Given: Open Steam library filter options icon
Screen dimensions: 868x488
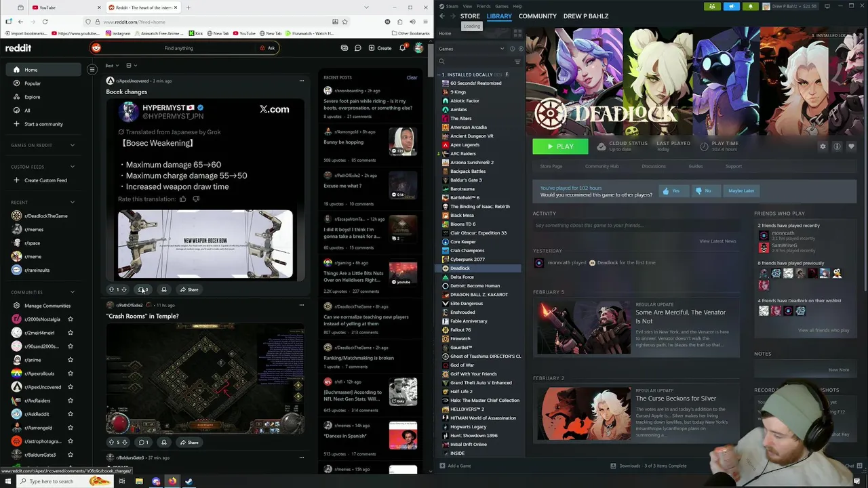Looking at the screenshot, I should [517, 62].
